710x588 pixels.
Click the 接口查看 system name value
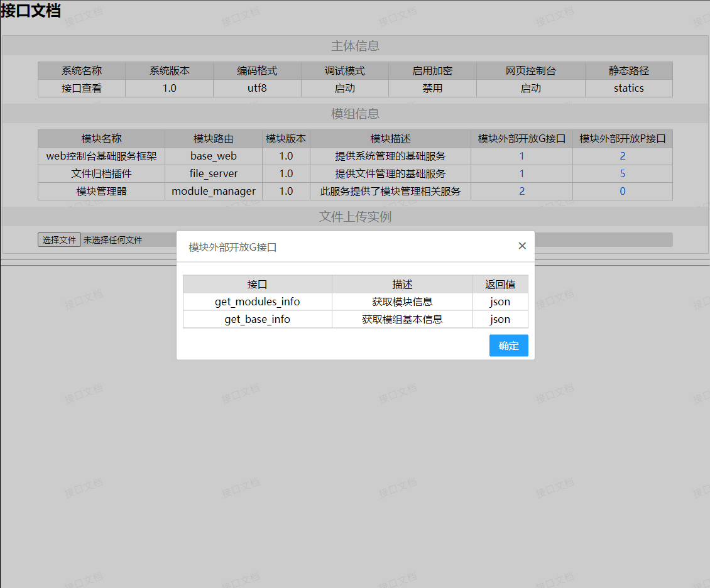[82, 89]
